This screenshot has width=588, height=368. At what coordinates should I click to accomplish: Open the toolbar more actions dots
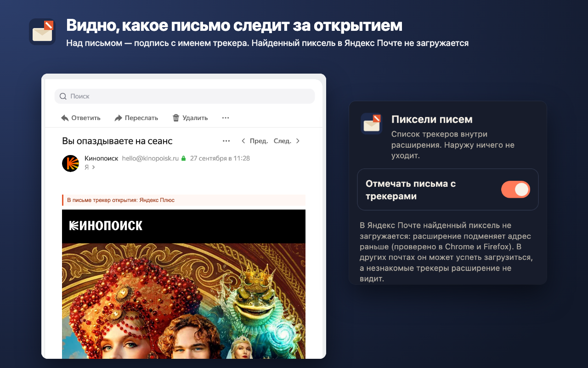[226, 118]
